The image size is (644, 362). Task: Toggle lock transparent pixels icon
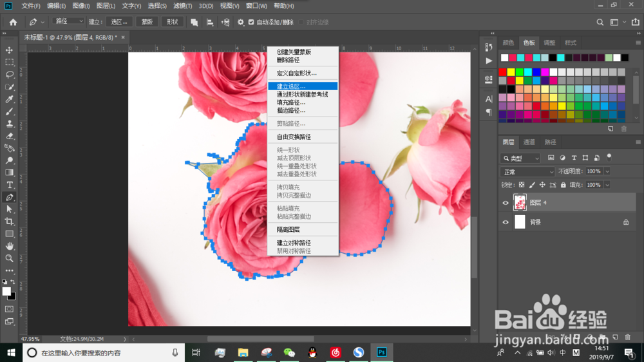522,185
